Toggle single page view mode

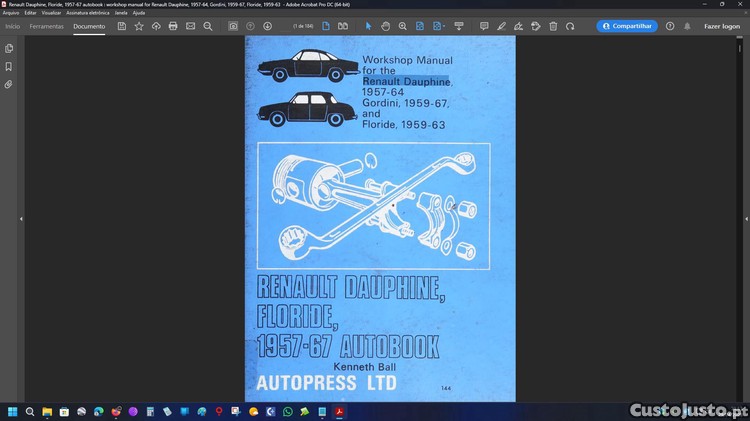click(x=327, y=26)
